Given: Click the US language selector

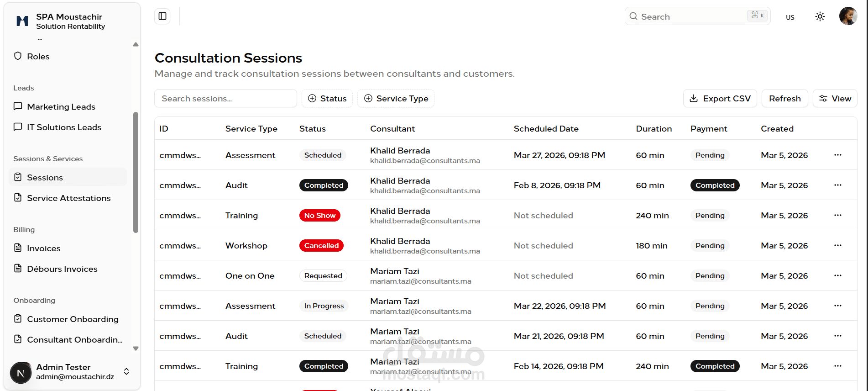Looking at the screenshot, I should [x=790, y=17].
